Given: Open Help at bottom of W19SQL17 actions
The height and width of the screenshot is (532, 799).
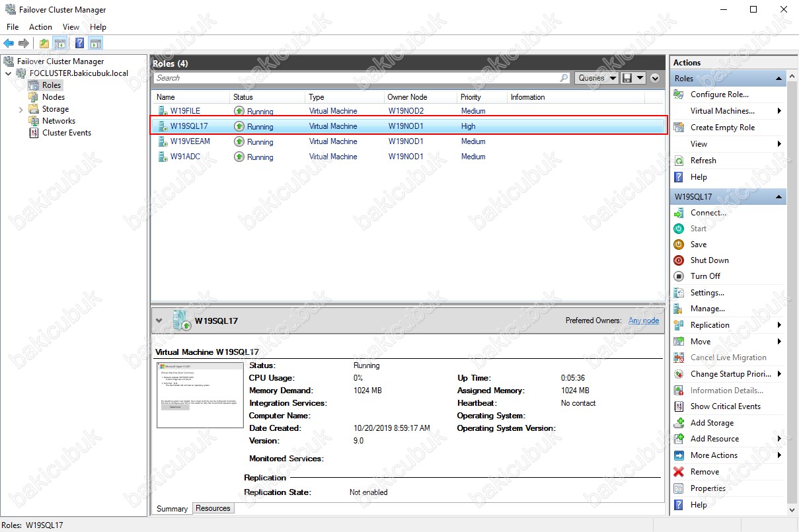Looking at the screenshot, I should (x=699, y=505).
